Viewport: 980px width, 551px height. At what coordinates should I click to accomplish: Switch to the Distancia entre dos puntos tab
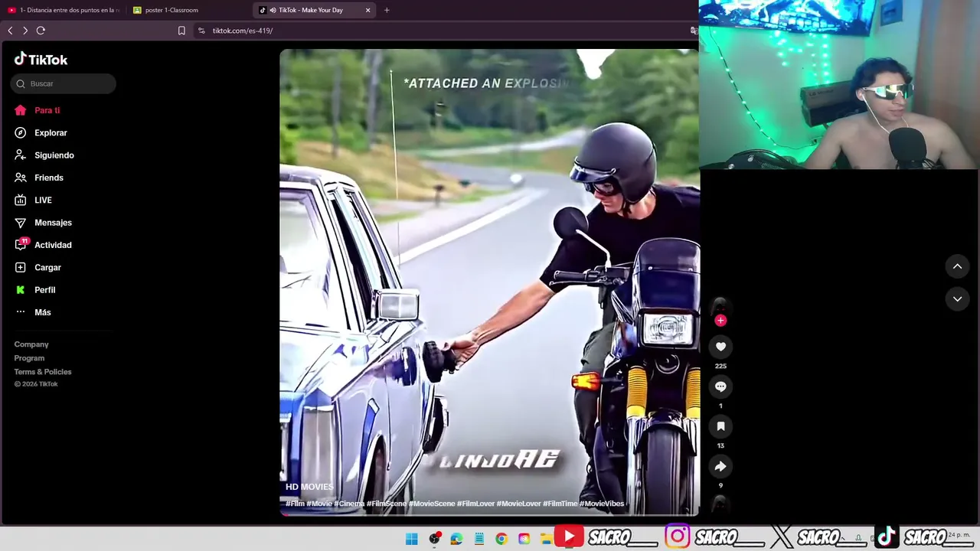pyautogui.click(x=63, y=10)
